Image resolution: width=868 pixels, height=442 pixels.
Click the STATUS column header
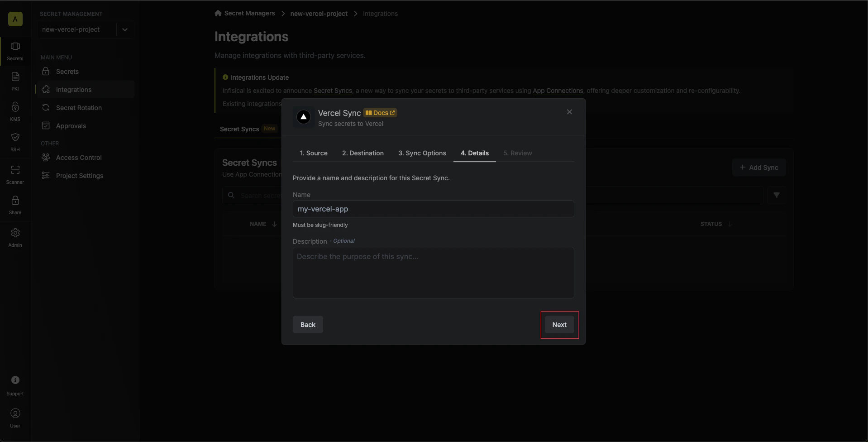pyautogui.click(x=711, y=224)
